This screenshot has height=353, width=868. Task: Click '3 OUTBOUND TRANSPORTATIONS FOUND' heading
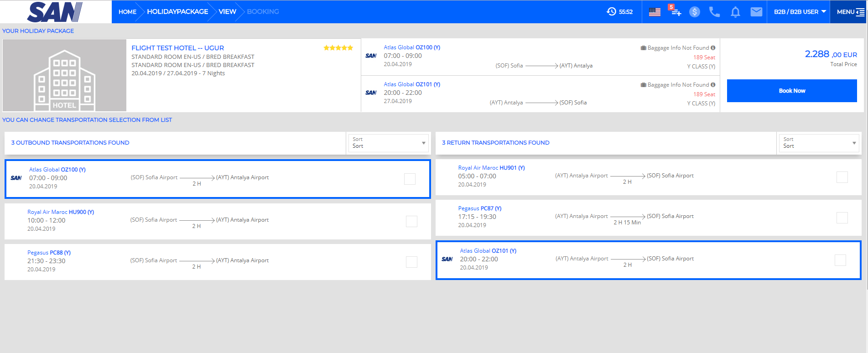tap(70, 143)
